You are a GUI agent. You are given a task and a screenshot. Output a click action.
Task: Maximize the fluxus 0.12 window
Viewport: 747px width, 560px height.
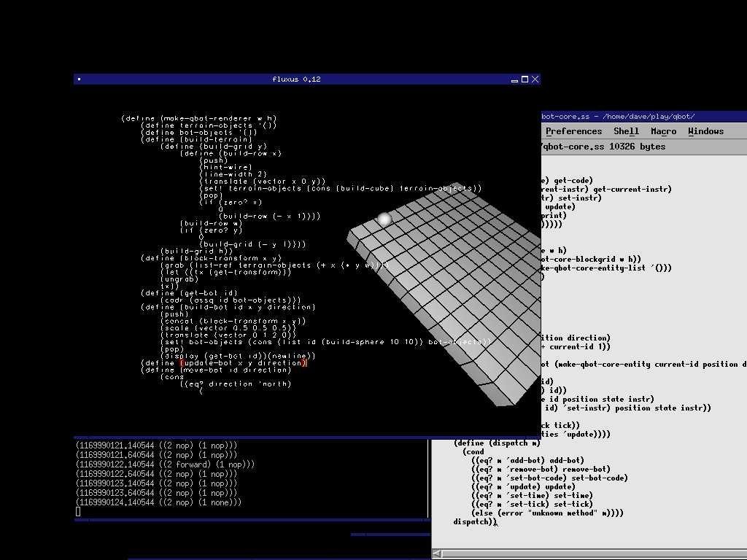(x=525, y=79)
